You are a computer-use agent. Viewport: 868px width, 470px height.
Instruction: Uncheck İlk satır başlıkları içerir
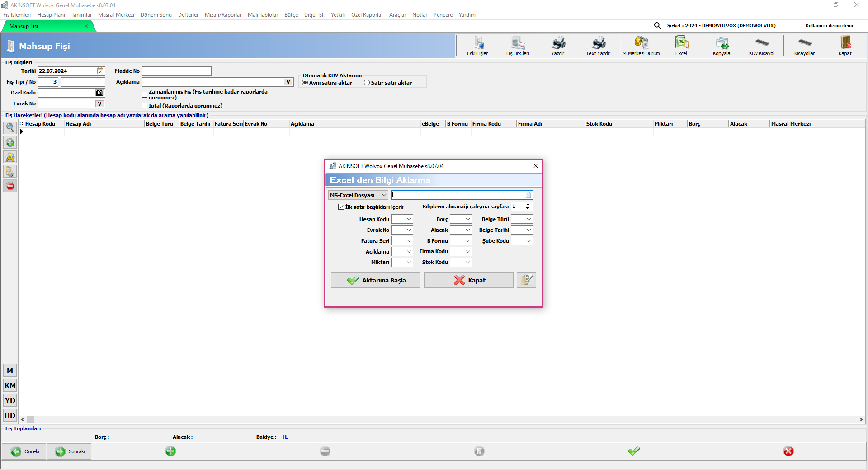(x=341, y=207)
